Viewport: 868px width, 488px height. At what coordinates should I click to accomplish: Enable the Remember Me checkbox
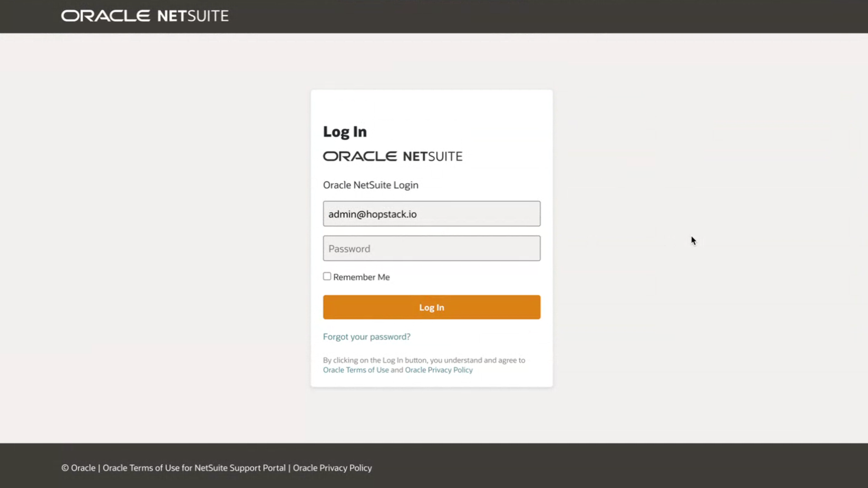(x=327, y=276)
